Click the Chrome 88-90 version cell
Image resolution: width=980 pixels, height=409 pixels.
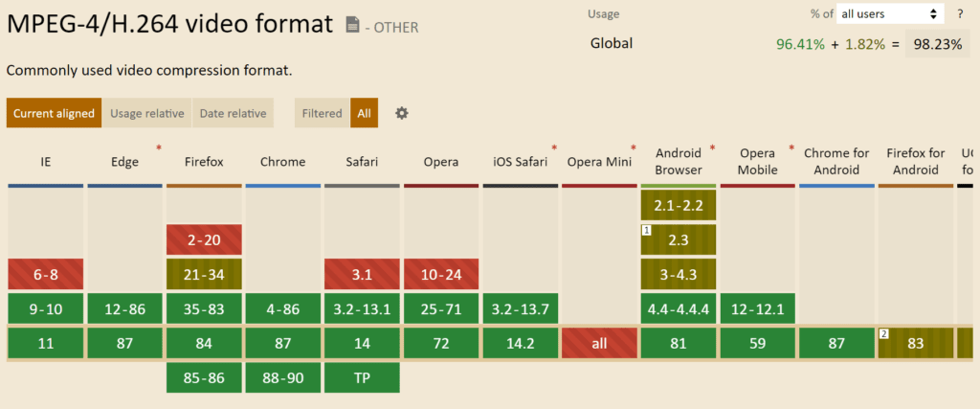tap(282, 377)
